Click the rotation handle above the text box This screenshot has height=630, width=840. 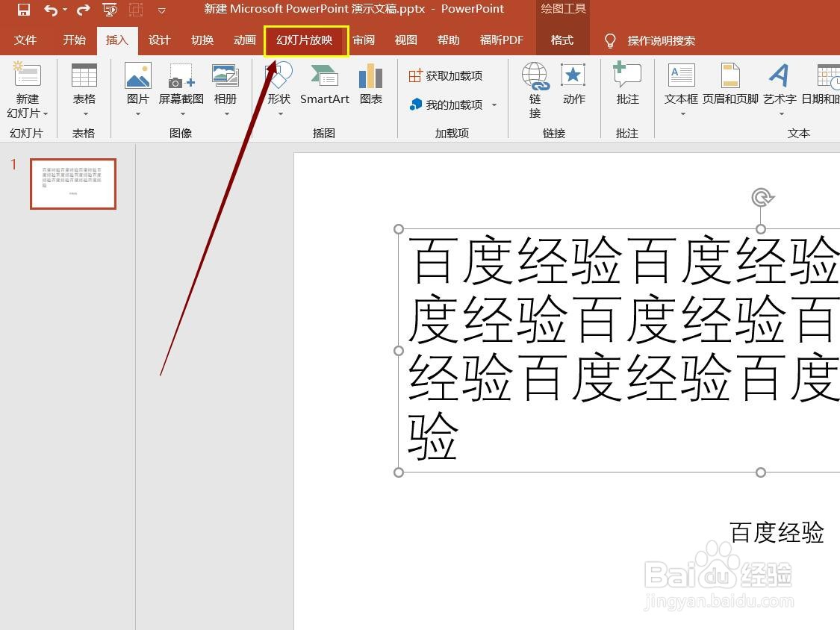pos(762,197)
